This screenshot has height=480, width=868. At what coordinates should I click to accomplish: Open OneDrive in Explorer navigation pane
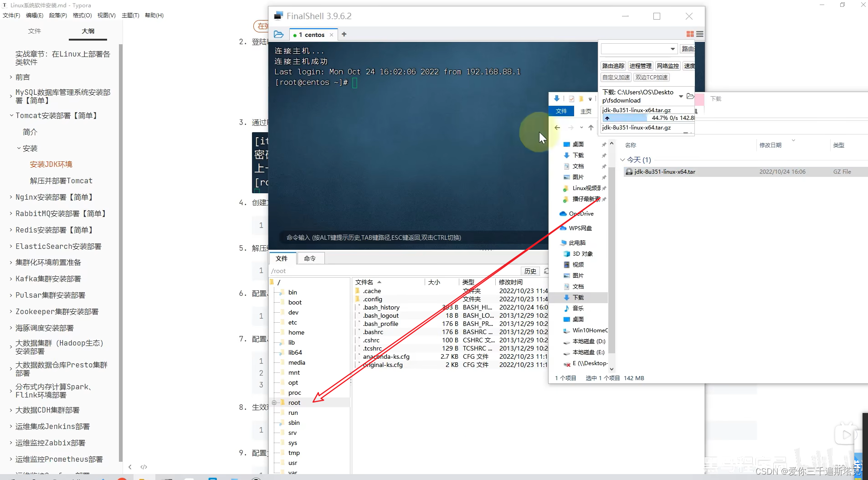(576, 214)
